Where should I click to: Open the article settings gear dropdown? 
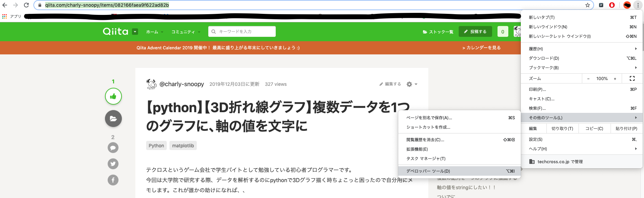412,84
